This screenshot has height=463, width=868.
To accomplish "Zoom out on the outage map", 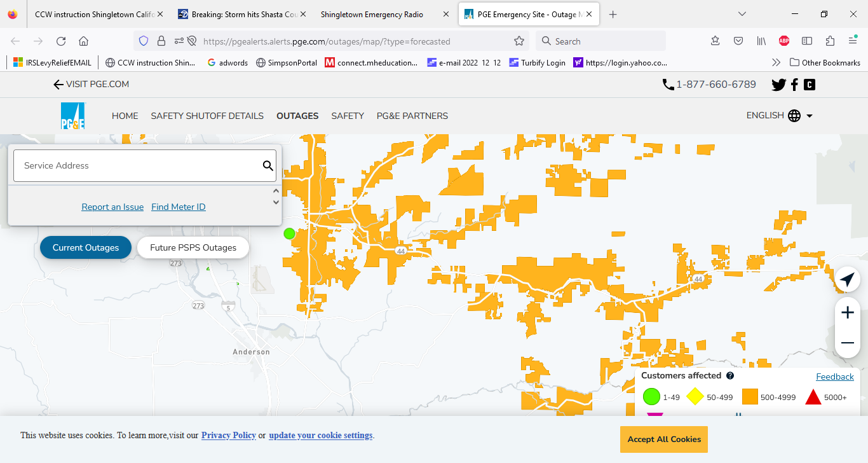I will coord(847,343).
